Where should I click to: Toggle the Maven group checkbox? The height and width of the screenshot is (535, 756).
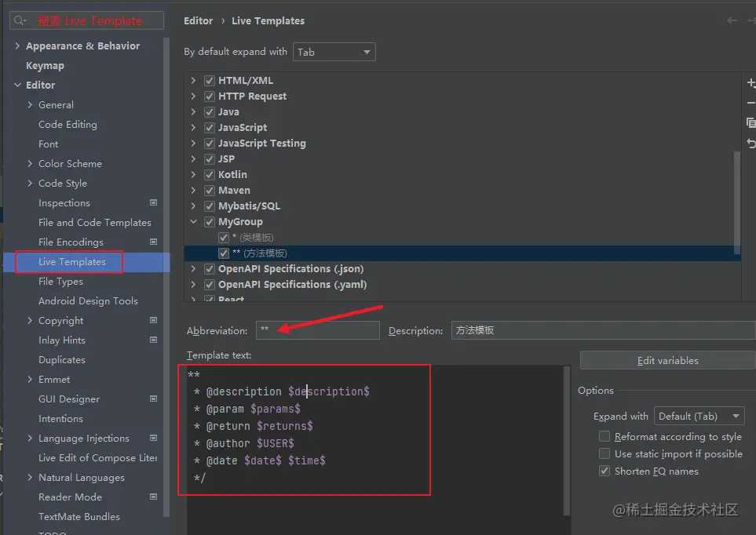pos(210,191)
